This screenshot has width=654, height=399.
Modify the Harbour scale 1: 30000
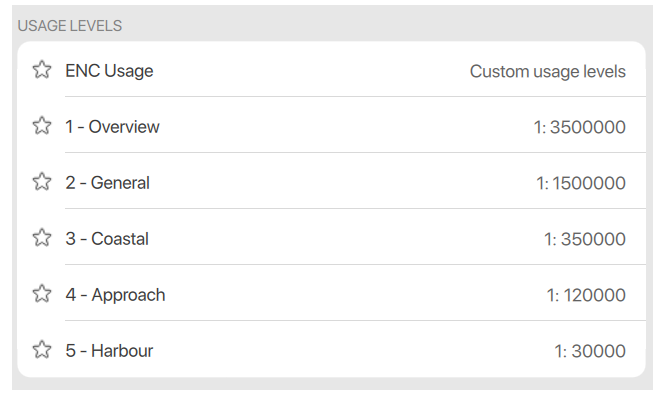590,351
